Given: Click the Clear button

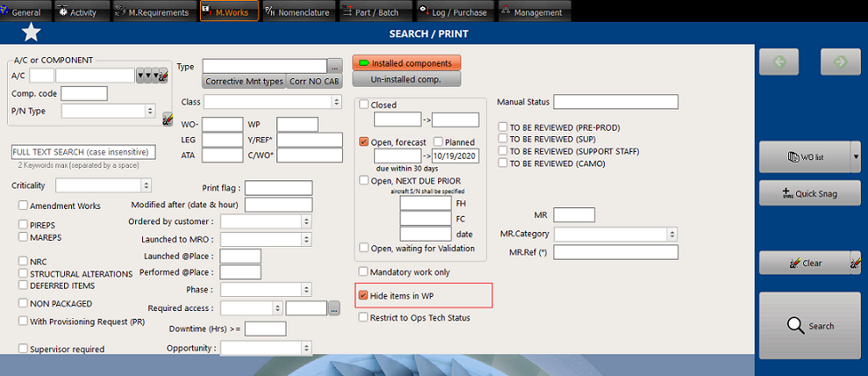Looking at the screenshot, I should 804,263.
